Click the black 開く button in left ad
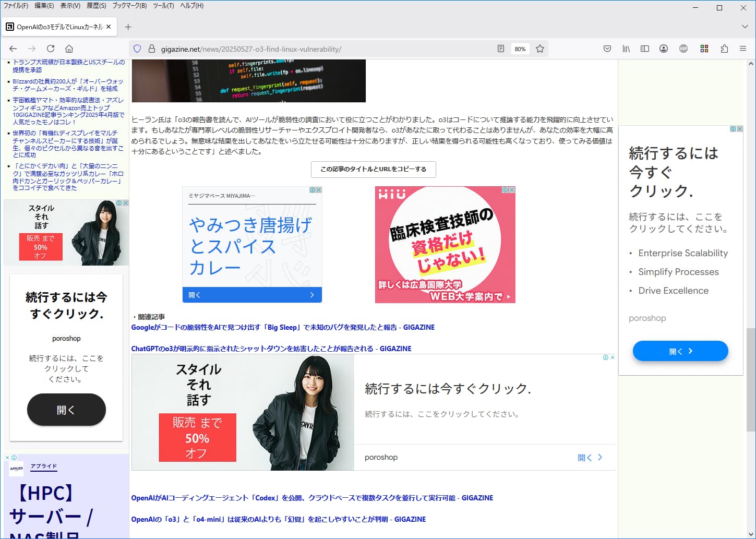This screenshot has width=756, height=539. point(66,410)
